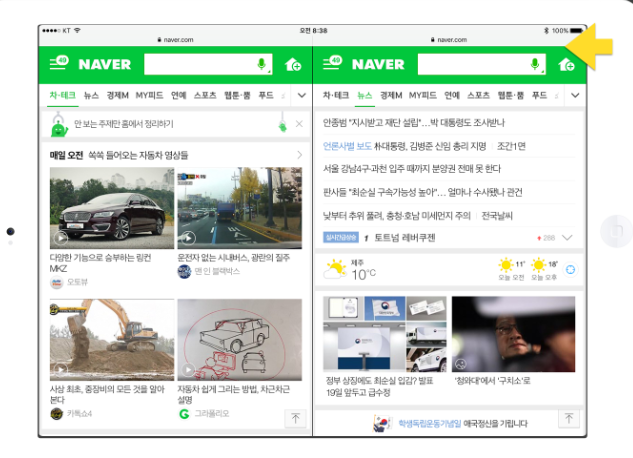Screen dimensions: 633x458
Task: Select the 경제M tab in left pane
Action: [x=117, y=95]
